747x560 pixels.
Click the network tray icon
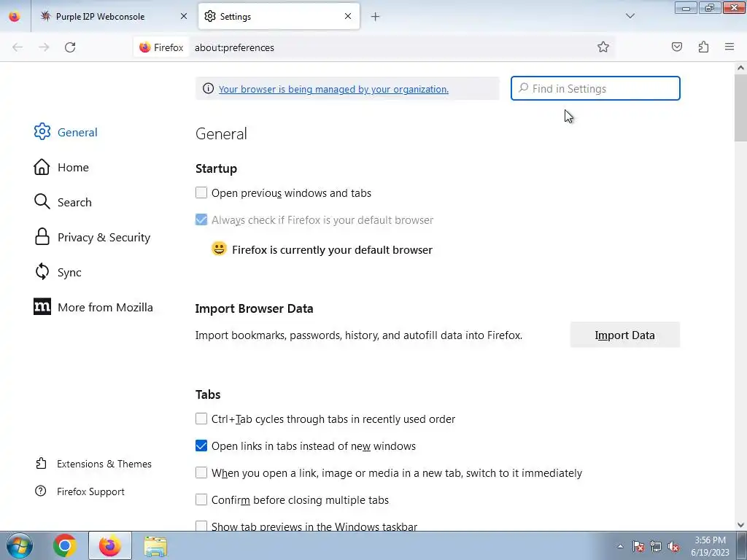[x=656, y=546]
